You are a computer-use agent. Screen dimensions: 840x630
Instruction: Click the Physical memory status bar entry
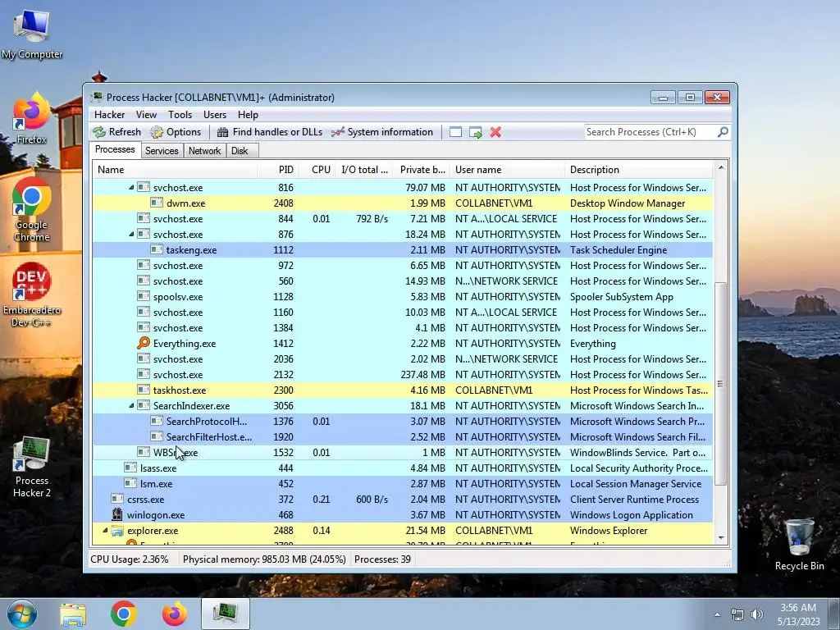[x=264, y=559]
